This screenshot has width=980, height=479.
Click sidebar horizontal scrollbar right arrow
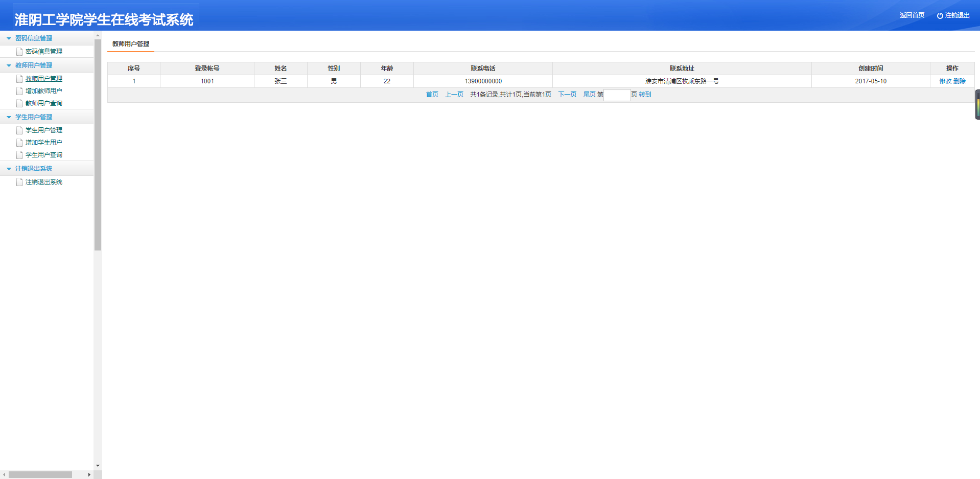[89, 474]
